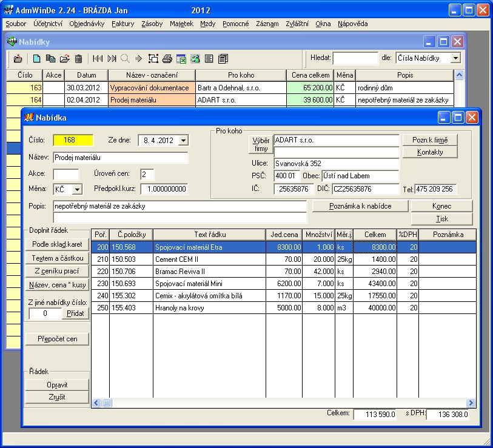Image resolution: width=493 pixels, height=448 pixels.
Task: Open the Účetnictví menu
Action: 48,24
